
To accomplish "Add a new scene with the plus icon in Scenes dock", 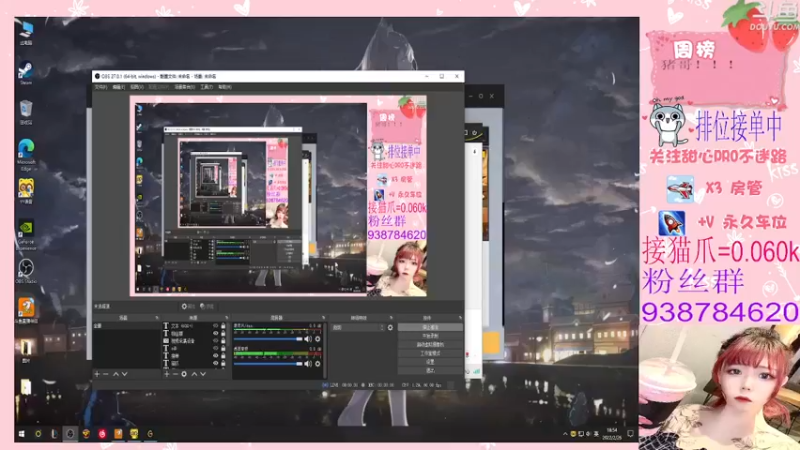I will coord(97,374).
